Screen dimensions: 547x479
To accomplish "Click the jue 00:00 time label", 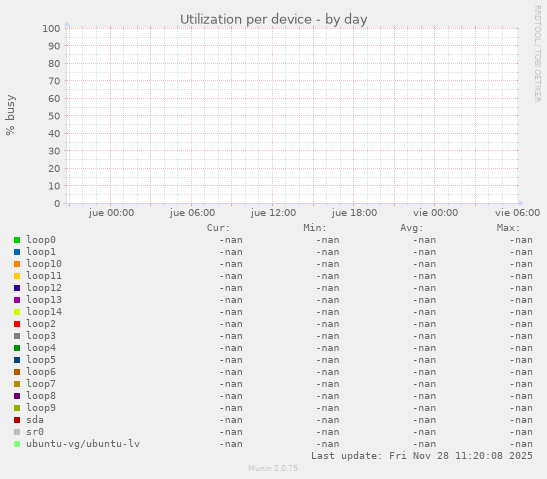I will [111, 213].
